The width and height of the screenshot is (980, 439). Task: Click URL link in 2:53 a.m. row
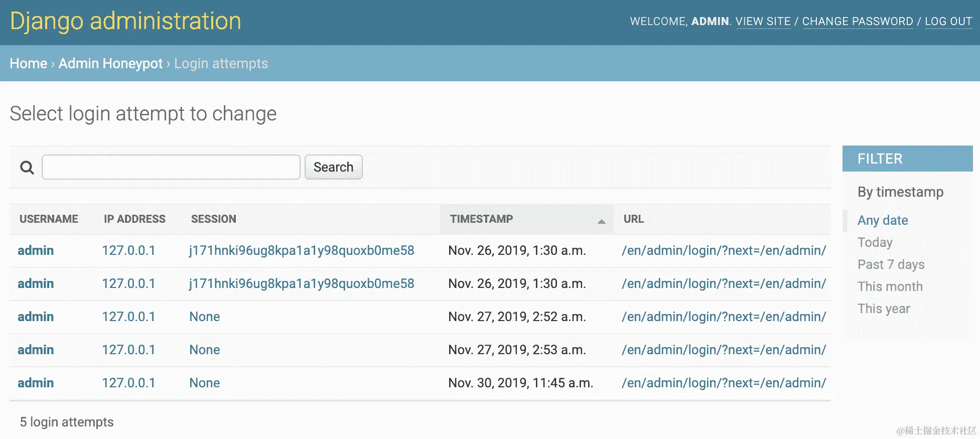click(724, 350)
